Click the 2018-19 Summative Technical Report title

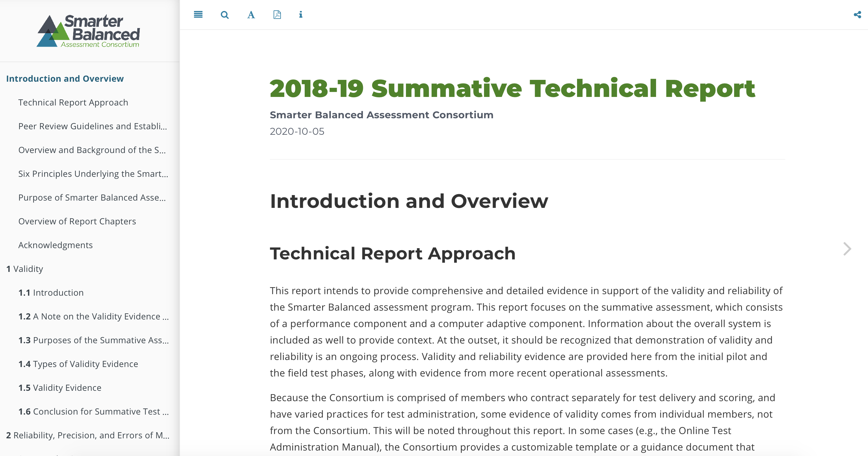tap(512, 89)
